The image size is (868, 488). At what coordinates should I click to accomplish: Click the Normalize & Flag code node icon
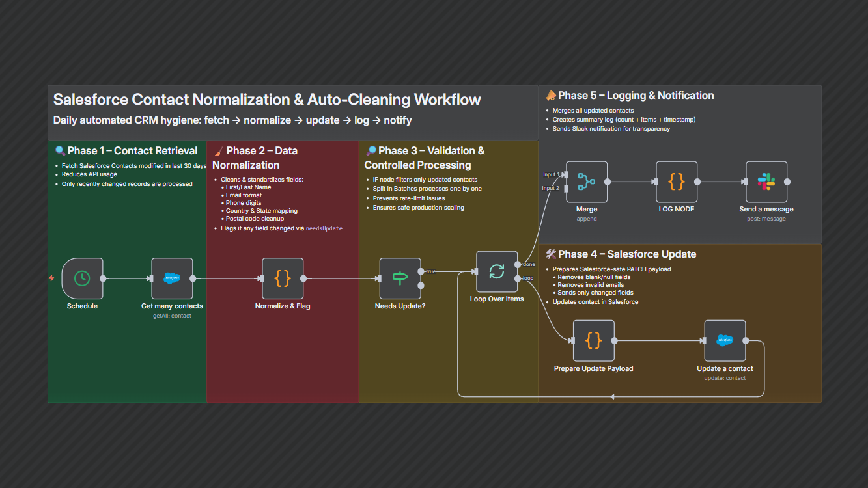point(283,278)
